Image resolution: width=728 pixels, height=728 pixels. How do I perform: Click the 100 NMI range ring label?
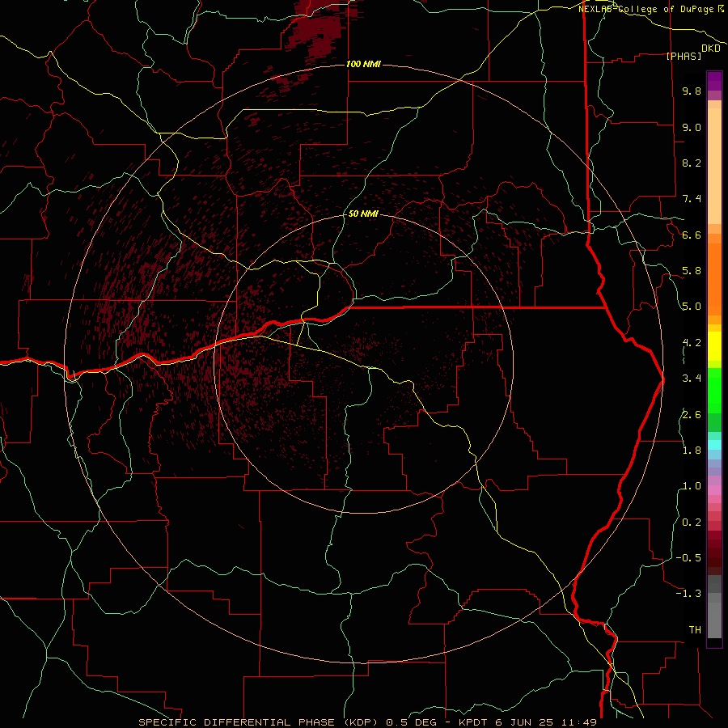click(363, 64)
